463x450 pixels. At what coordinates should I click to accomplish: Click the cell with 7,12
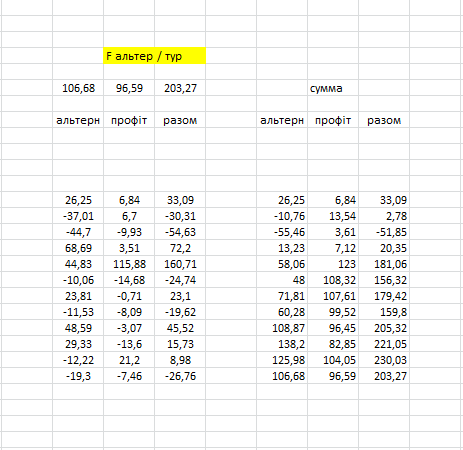click(333, 248)
